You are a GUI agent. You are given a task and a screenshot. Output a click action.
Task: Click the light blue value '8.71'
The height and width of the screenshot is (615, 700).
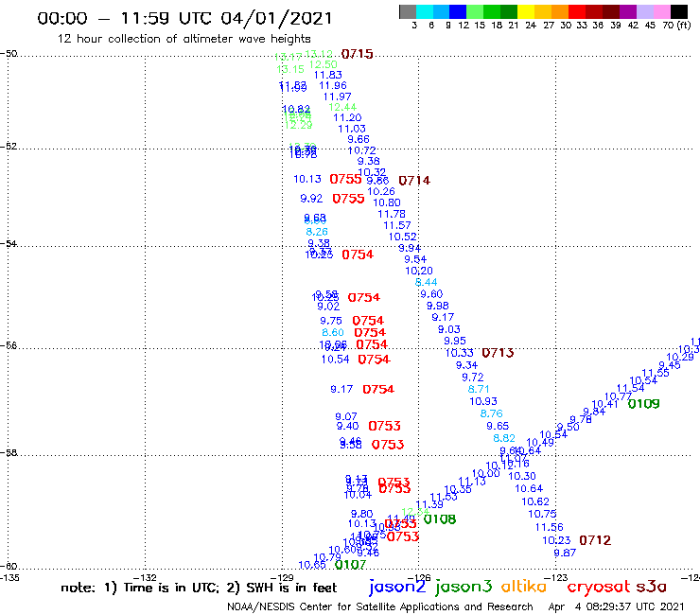(479, 389)
